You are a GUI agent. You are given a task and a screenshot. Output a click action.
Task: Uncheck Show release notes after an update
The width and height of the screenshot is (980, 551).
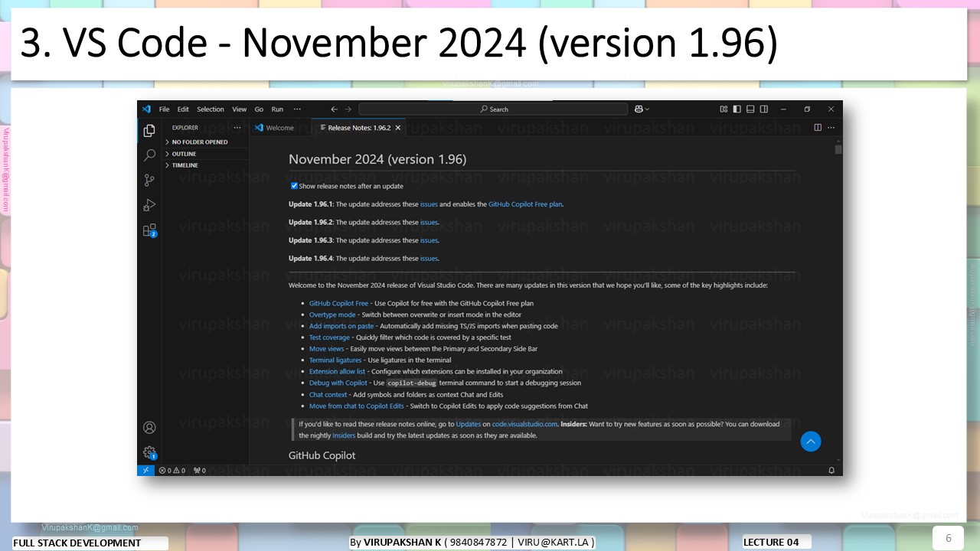tap(294, 186)
